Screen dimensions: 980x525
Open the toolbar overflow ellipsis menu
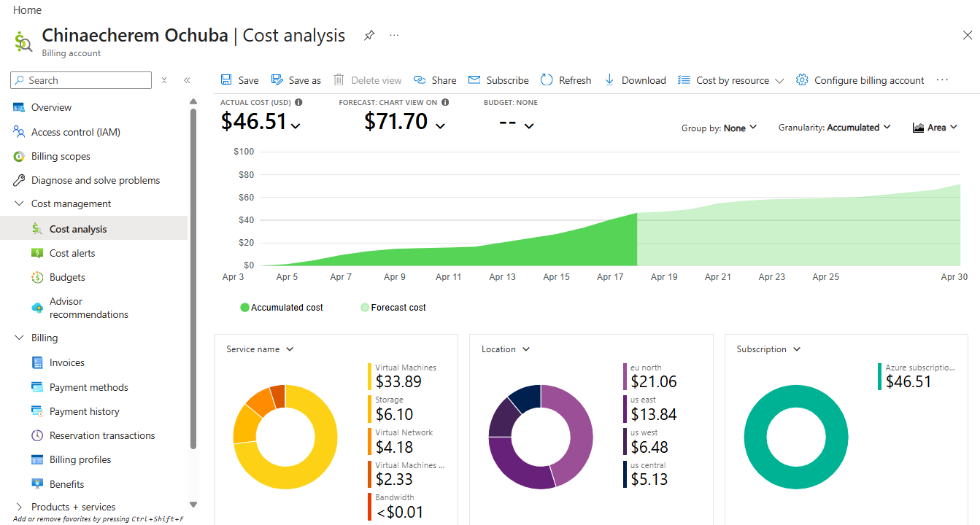click(x=942, y=80)
